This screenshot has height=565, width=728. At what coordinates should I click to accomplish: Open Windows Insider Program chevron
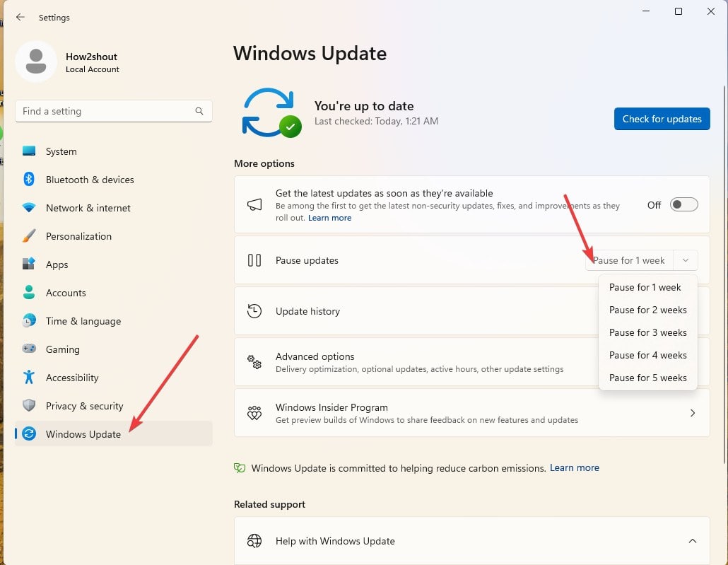[692, 413]
